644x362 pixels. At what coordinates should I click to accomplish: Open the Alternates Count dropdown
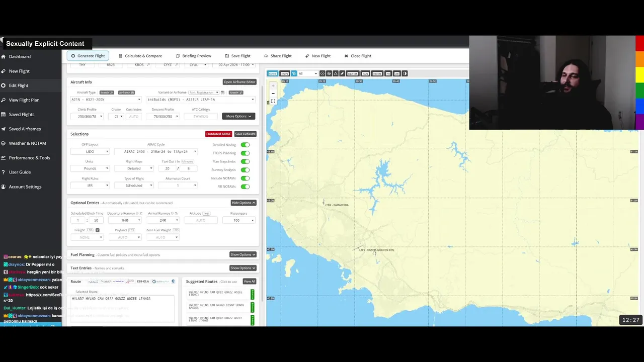[178, 186]
